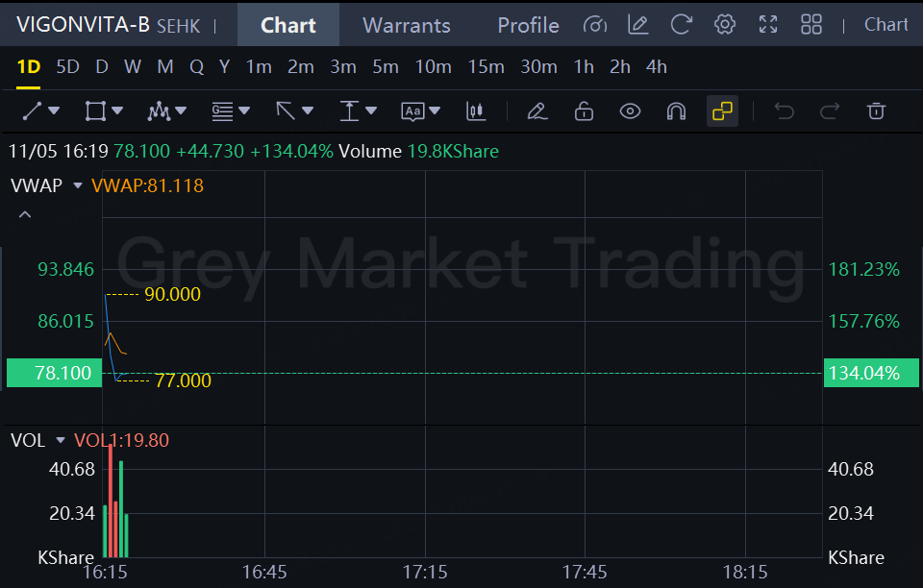Switch to the Profile tab

(x=528, y=25)
